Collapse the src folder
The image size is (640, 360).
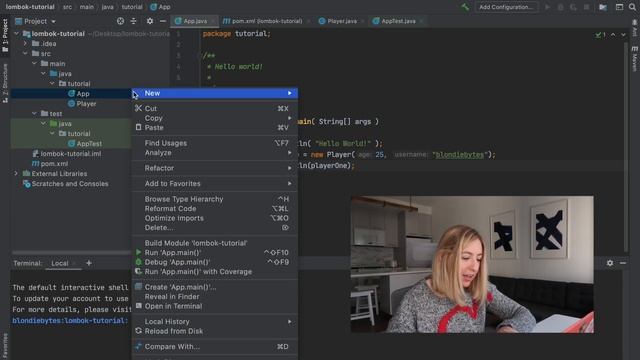pos(25,54)
